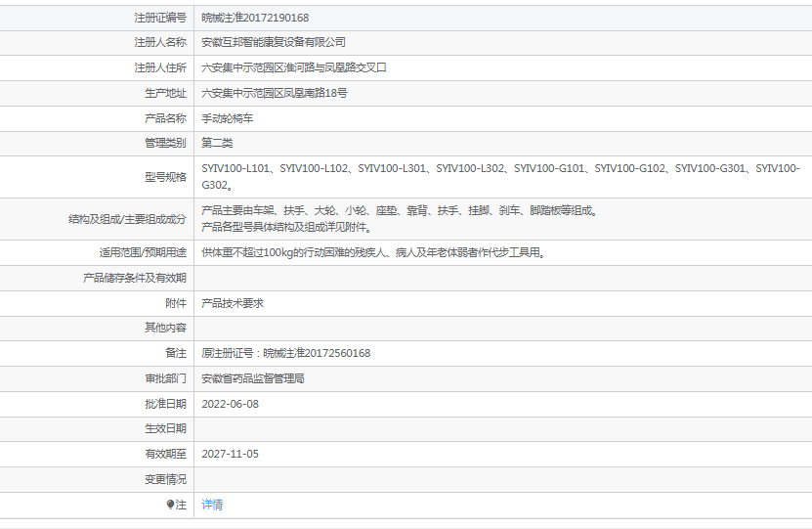Click the 批准日期 label
Viewport: 812px width, 529px height.
[166, 404]
